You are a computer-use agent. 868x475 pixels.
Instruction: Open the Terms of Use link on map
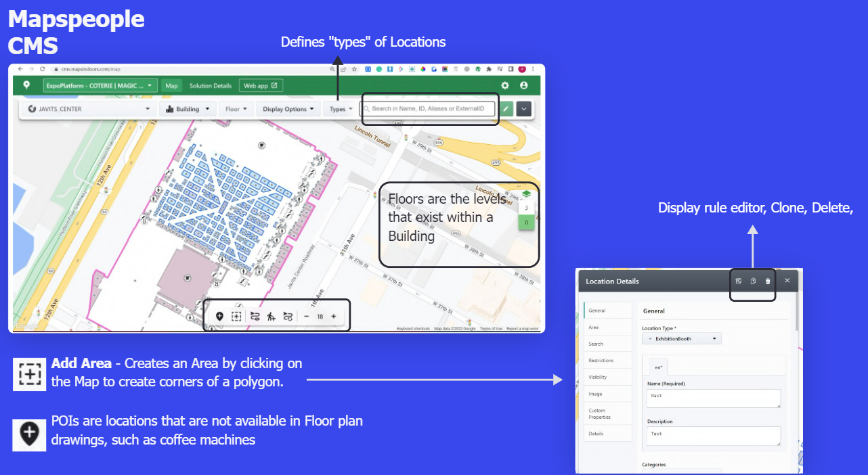click(491, 329)
